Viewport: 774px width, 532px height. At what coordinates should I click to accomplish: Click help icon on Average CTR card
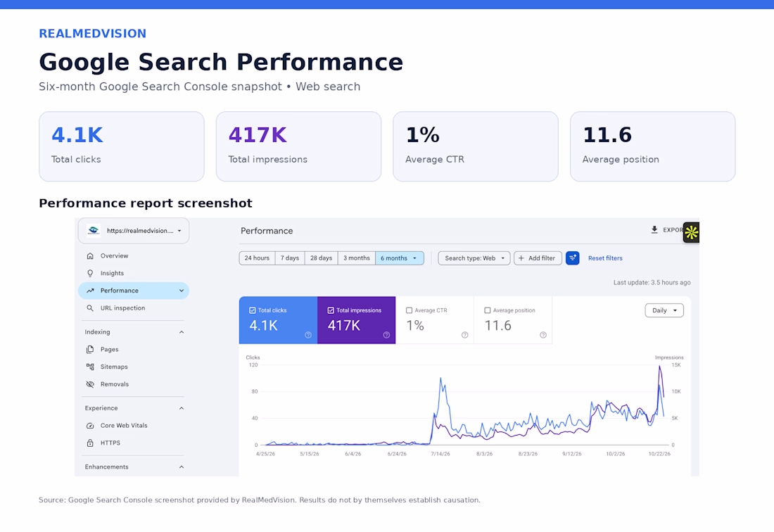tap(464, 335)
